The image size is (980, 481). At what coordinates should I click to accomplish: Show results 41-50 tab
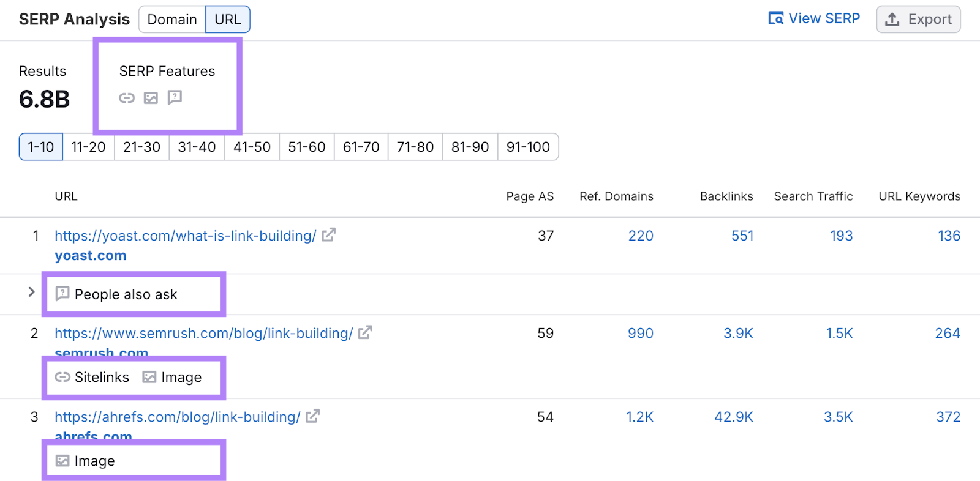pyautogui.click(x=252, y=147)
